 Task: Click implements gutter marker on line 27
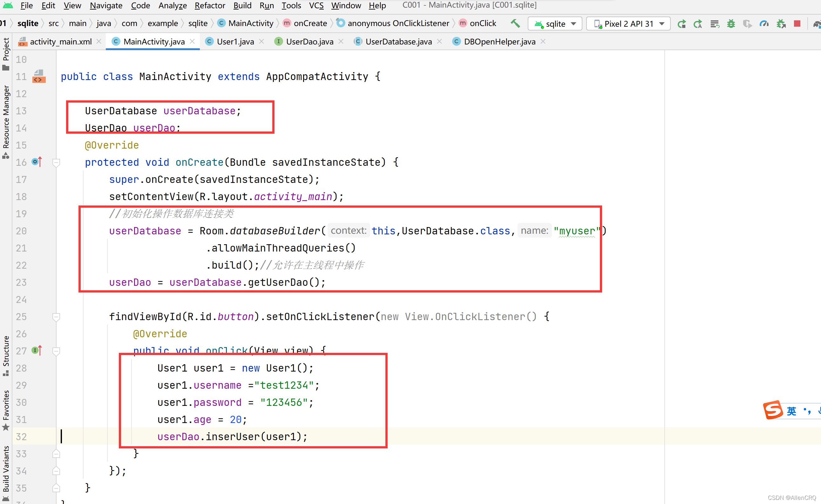tap(37, 350)
